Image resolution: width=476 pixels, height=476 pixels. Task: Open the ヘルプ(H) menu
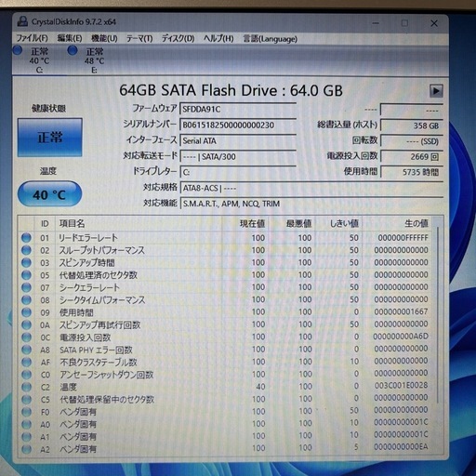218,39
